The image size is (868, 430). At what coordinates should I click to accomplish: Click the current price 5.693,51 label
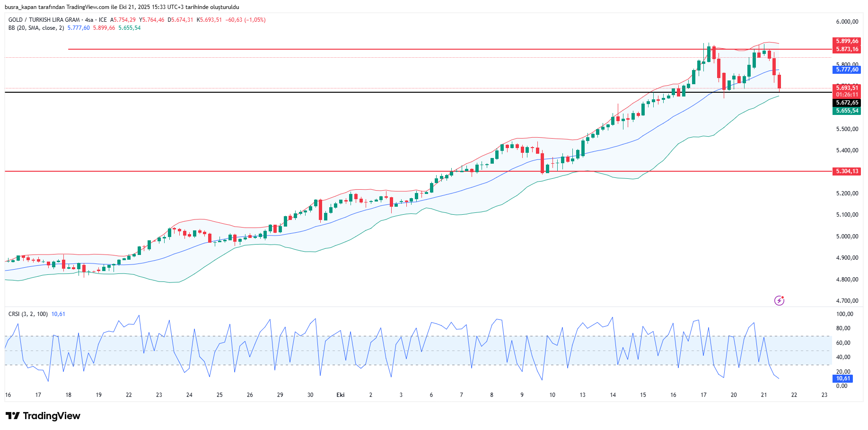tap(846, 88)
